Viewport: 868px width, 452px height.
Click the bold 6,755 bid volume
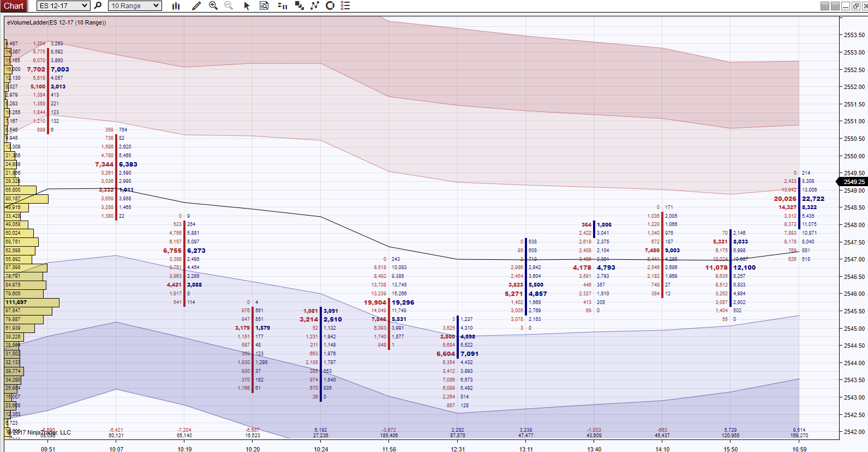pyautogui.click(x=172, y=251)
